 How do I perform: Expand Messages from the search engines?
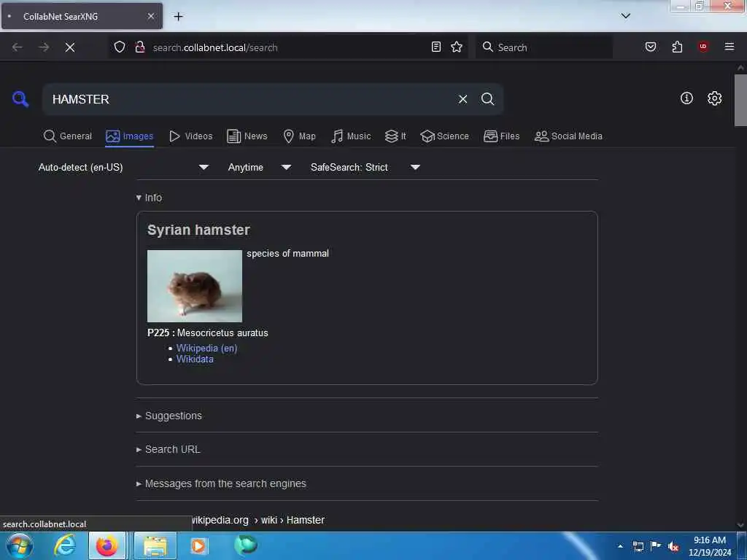coord(221,483)
